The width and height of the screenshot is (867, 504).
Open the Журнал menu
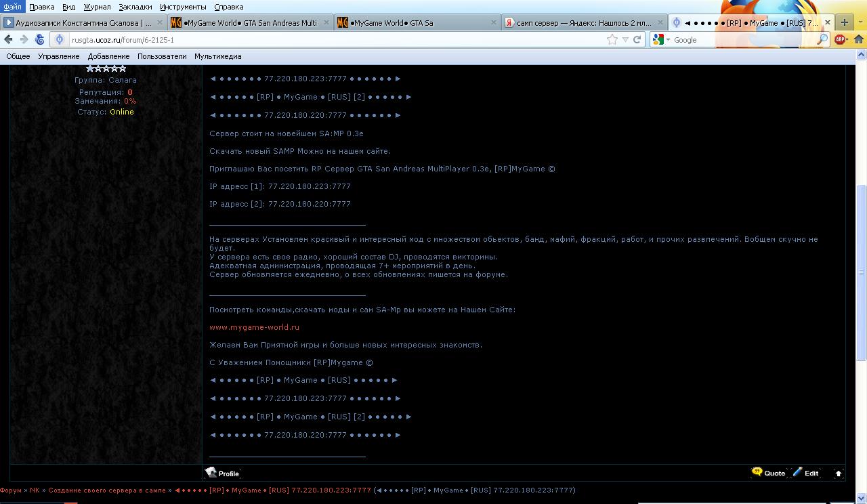pos(97,7)
